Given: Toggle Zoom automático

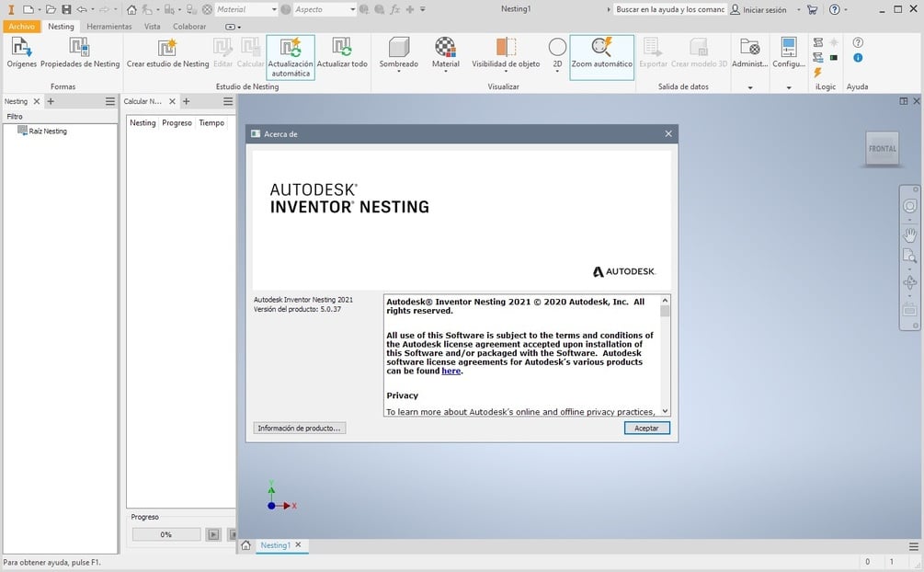Looking at the screenshot, I should [601, 57].
